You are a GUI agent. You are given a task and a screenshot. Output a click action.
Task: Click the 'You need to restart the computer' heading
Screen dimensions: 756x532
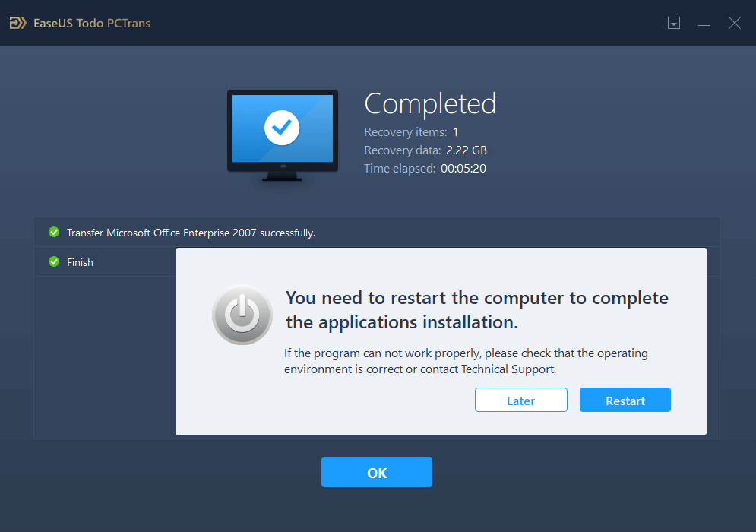coord(477,310)
